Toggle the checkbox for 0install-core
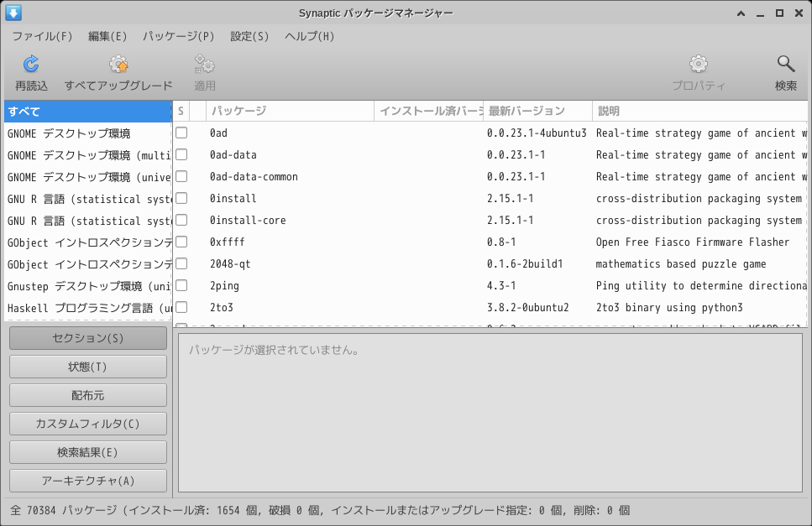The height and width of the screenshot is (526, 812). (181, 220)
